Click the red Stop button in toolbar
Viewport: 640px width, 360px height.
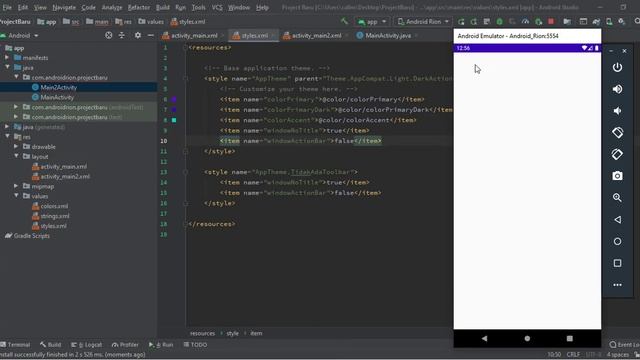click(x=551, y=21)
